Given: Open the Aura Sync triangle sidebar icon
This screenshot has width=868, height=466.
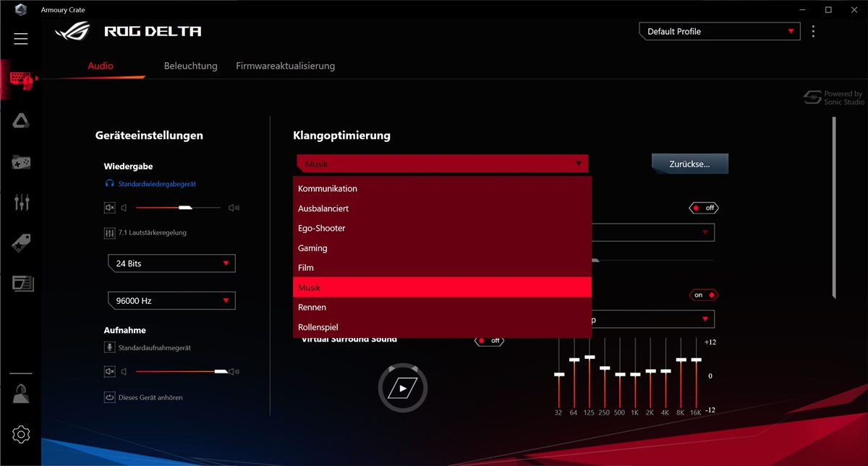Looking at the screenshot, I should coord(21,121).
